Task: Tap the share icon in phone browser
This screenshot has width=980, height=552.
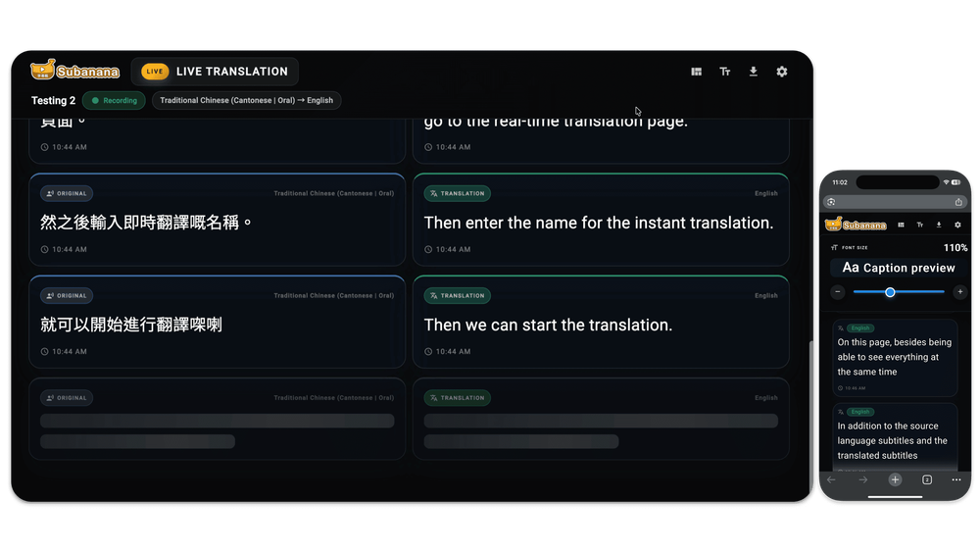Action: pos(958,202)
